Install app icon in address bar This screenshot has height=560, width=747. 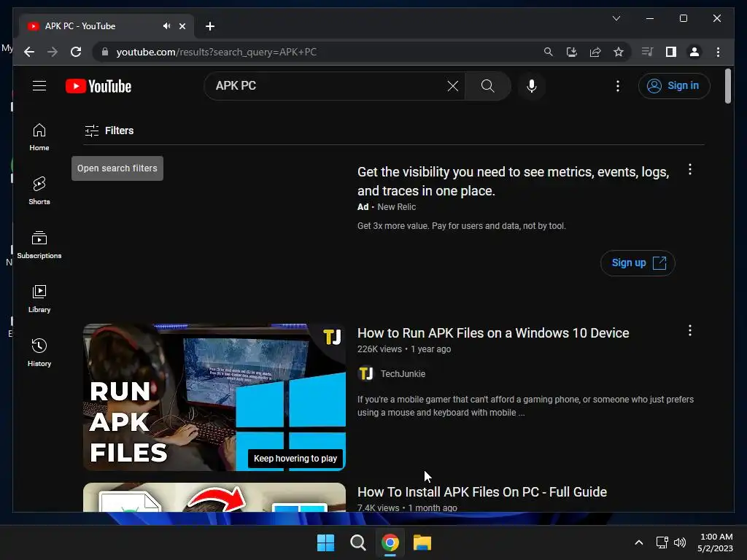pos(572,52)
